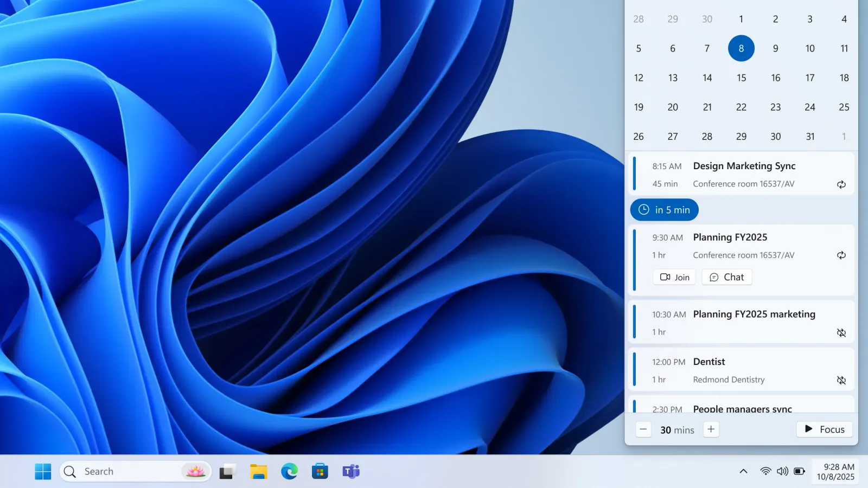Image resolution: width=868 pixels, height=488 pixels.
Task: Click the 'in 5 min' reminder chip
Action: (x=663, y=210)
